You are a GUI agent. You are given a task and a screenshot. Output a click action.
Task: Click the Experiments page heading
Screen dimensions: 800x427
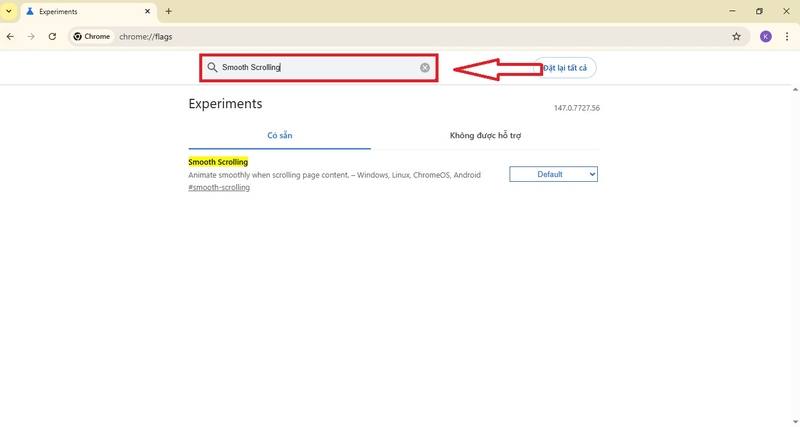pyautogui.click(x=225, y=104)
